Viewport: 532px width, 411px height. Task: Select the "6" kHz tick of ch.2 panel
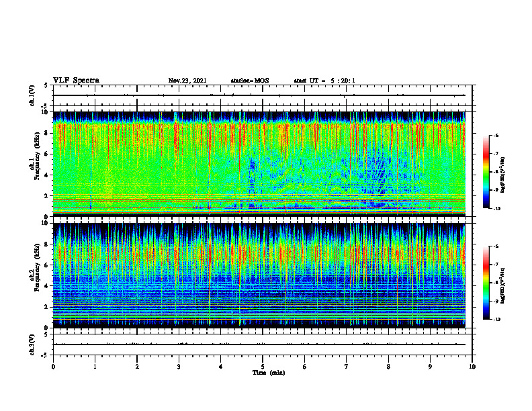coord(47,265)
